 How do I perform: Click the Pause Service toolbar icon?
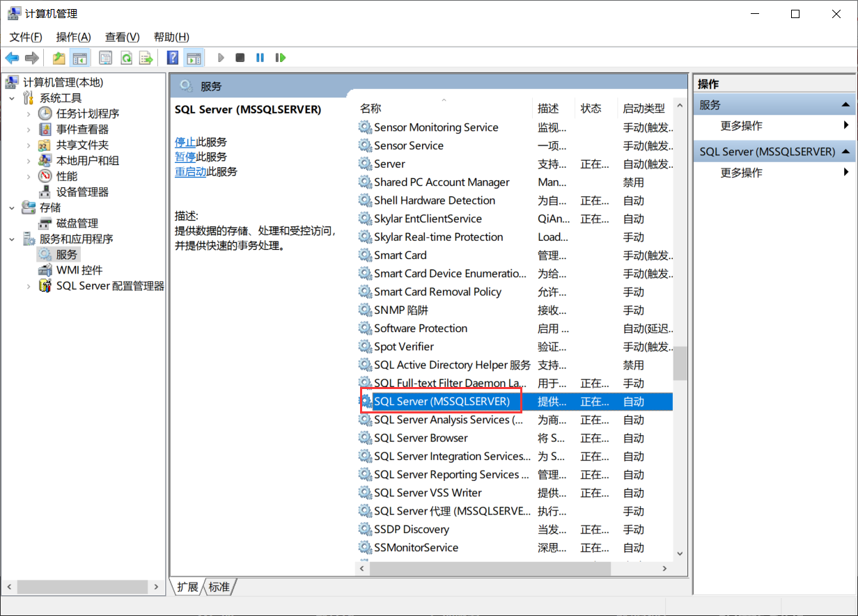260,58
